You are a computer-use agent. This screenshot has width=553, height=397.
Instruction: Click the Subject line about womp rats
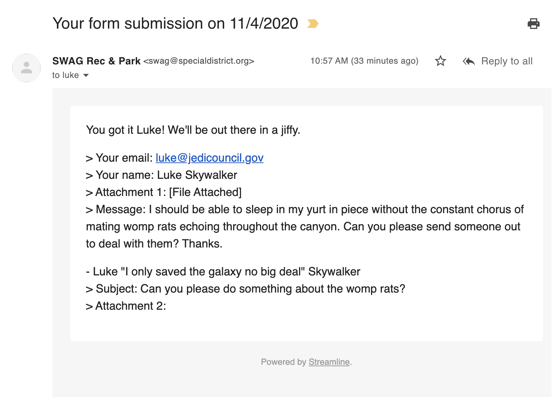click(245, 289)
